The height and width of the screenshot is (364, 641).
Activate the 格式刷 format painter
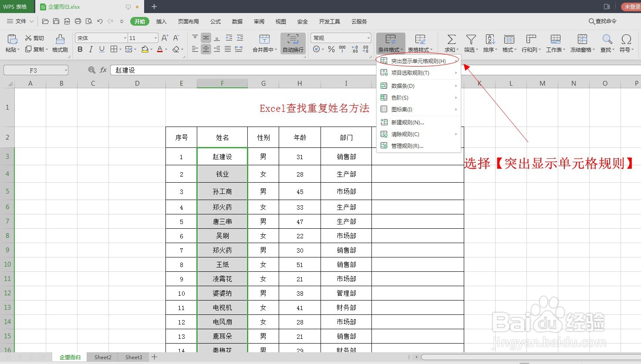[60, 43]
